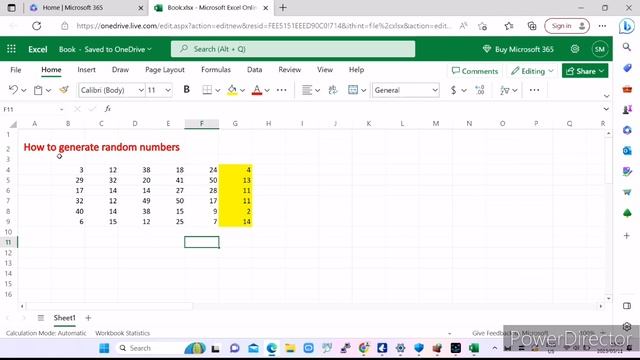Image resolution: width=640 pixels, height=360 pixels.
Task: Click the decimal places icon
Action: point(480,90)
